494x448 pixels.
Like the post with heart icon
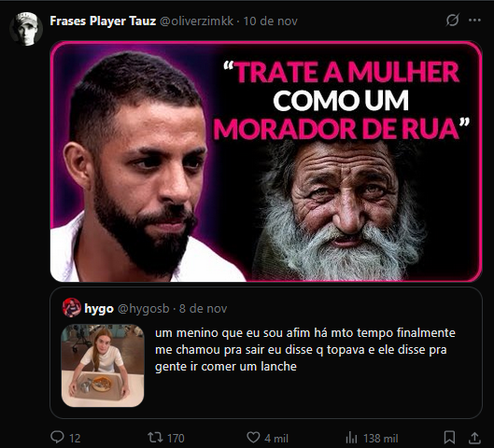(x=253, y=437)
